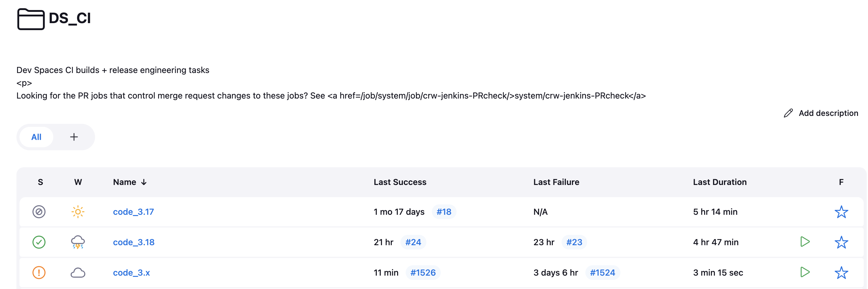Open the code_3.17 job link
Viewport: 868px width, 289px height.
[133, 212]
